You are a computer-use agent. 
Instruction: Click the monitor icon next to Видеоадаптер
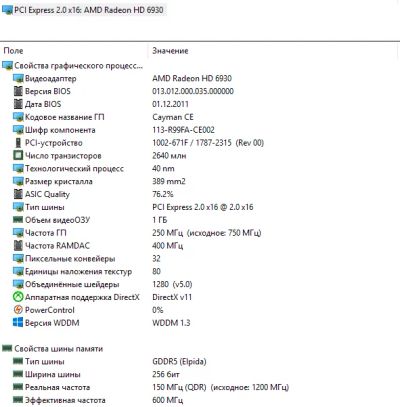[x=18, y=78]
